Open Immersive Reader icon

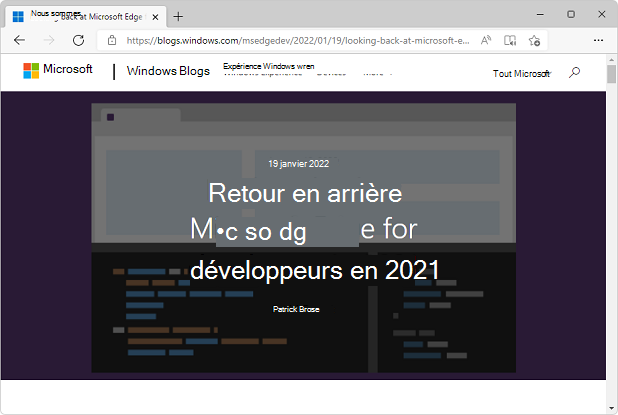[x=510, y=40]
